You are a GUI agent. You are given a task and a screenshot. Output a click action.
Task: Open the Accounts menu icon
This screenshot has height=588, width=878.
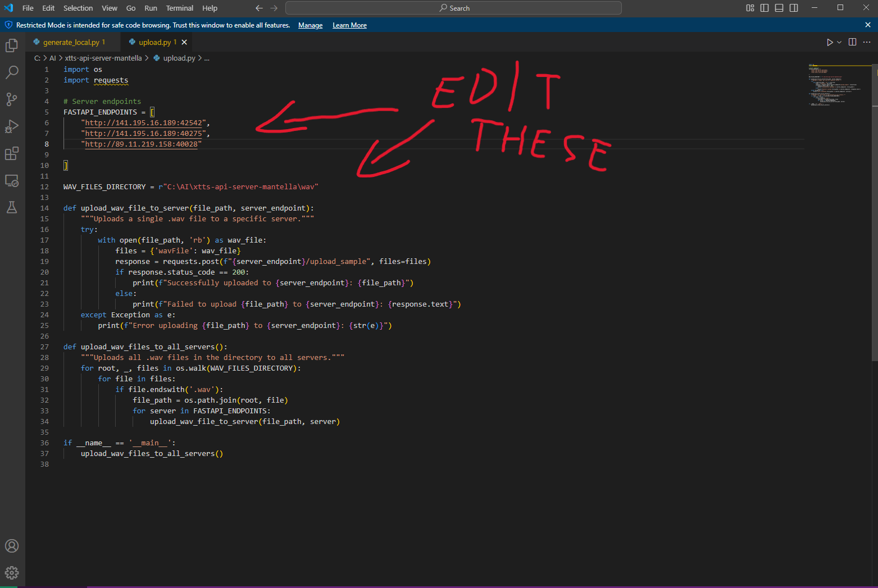pyautogui.click(x=12, y=546)
